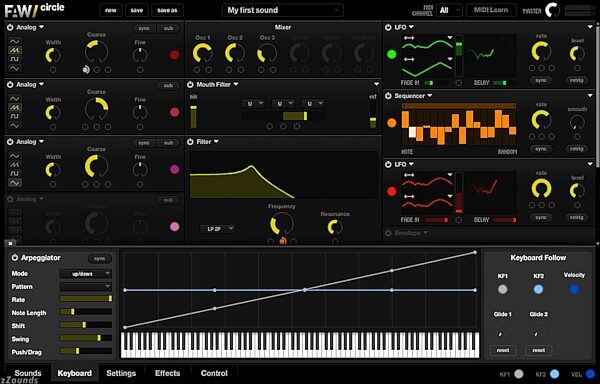Click KF2 light-blue source dot in Keyboard Follow

tap(538, 290)
